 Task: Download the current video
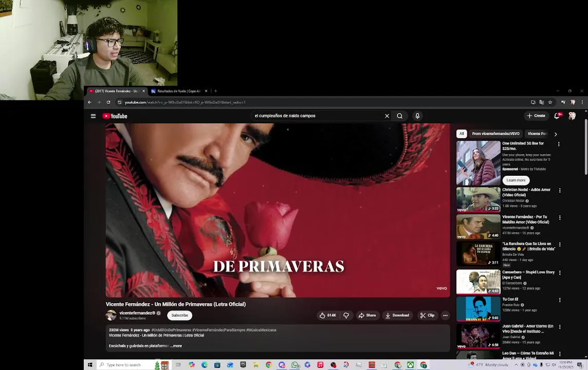click(x=397, y=315)
